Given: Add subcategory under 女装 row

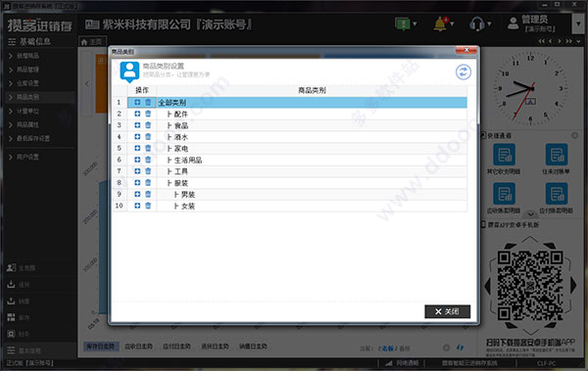Looking at the screenshot, I should click(137, 206).
